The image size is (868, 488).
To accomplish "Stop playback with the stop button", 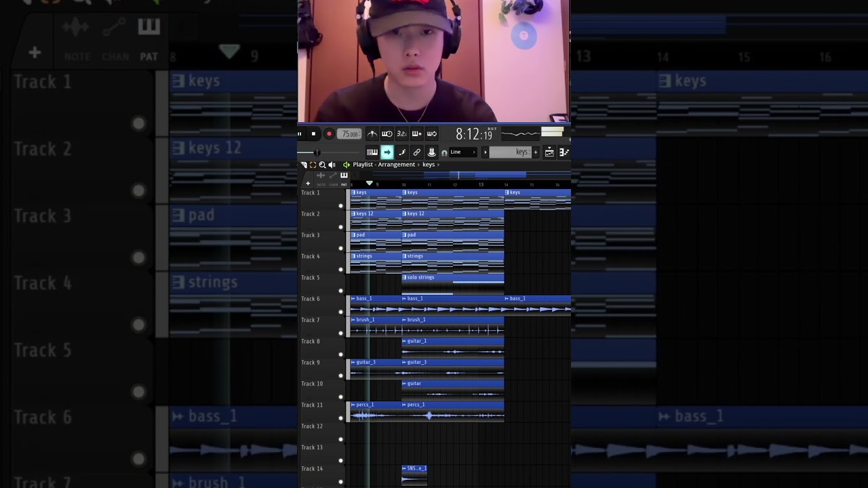I will pyautogui.click(x=313, y=134).
